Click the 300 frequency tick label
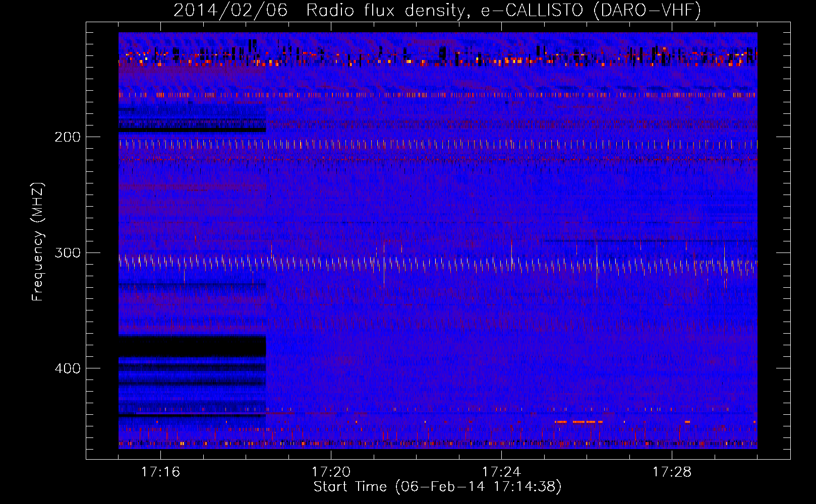 point(68,253)
